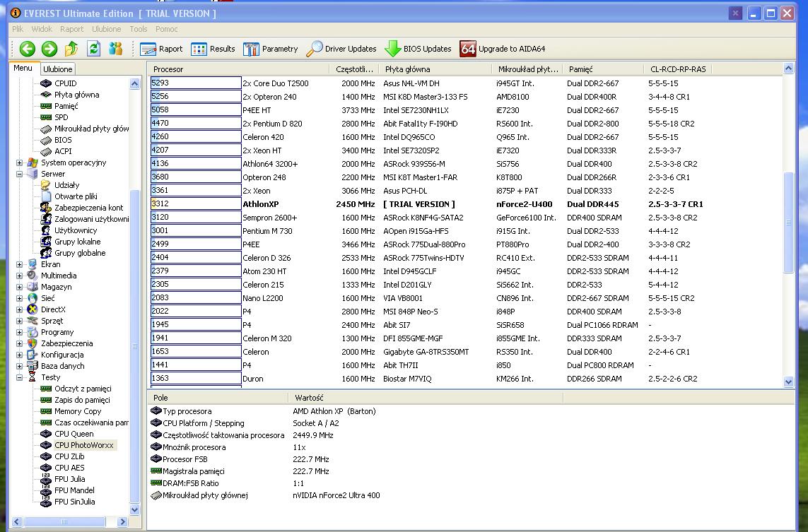
Task: Expand the Ekran tree node
Action: [x=20, y=264]
